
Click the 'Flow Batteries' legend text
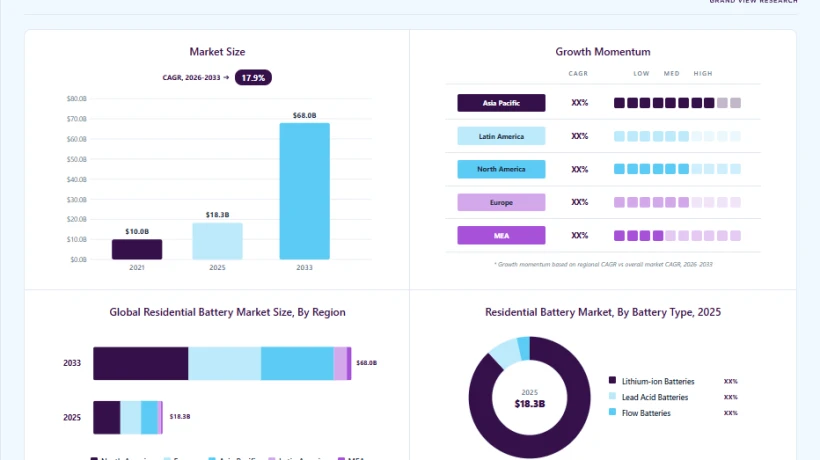(x=646, y=413)
